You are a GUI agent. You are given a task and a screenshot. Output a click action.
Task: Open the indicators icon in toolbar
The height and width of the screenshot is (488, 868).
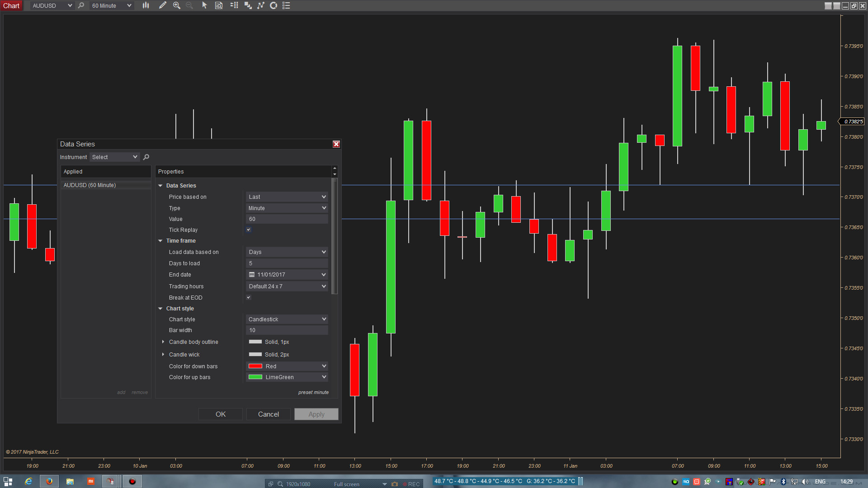point(261,5)
